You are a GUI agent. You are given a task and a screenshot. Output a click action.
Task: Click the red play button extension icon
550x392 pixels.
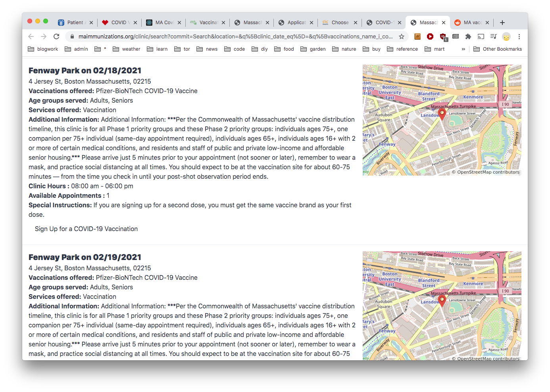[x=430, y=36]
